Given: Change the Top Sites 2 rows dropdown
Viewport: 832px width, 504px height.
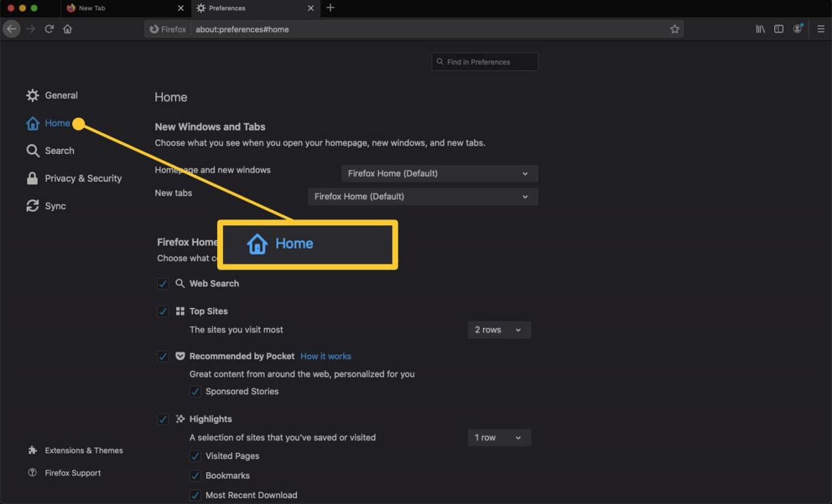Looking at the screenshot, I should click(x=499, y=330).
